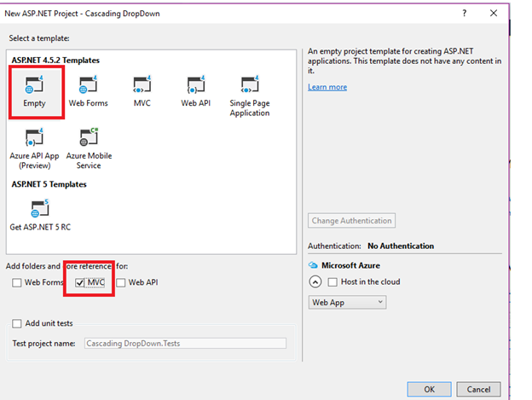
Task: Dismiss dialog with the Cancel button
Action: [478, 389]
